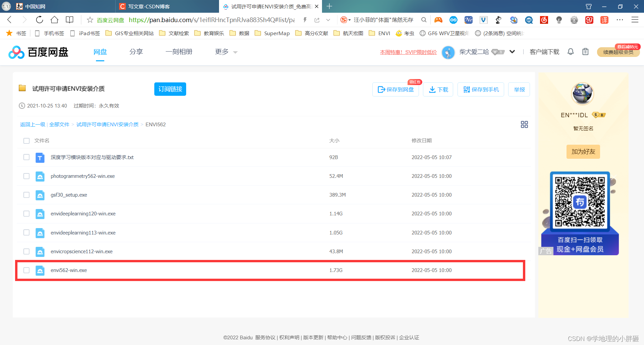This screenshot has width=644, height=345.
Task: Click the 订阅链接 button
Action: (x=170, y=89)
